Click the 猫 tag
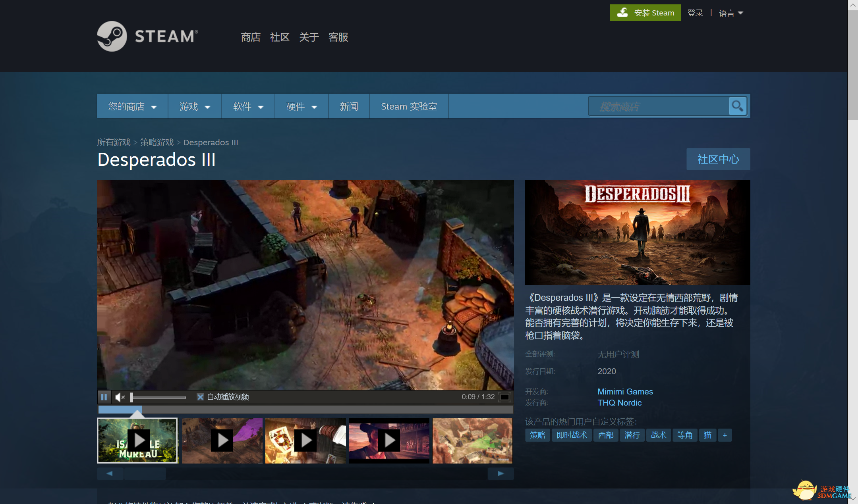Screen dimensions: 858x504 tap(707, 435)
